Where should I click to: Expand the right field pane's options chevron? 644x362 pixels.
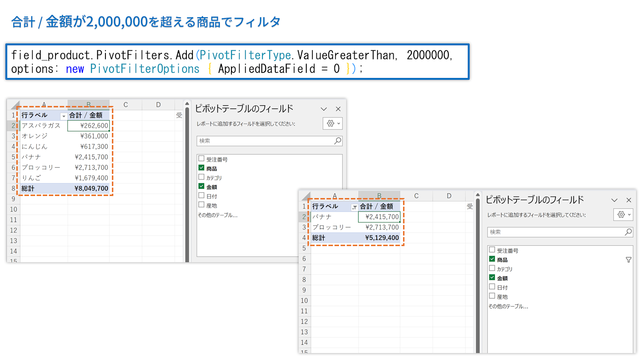614,200
